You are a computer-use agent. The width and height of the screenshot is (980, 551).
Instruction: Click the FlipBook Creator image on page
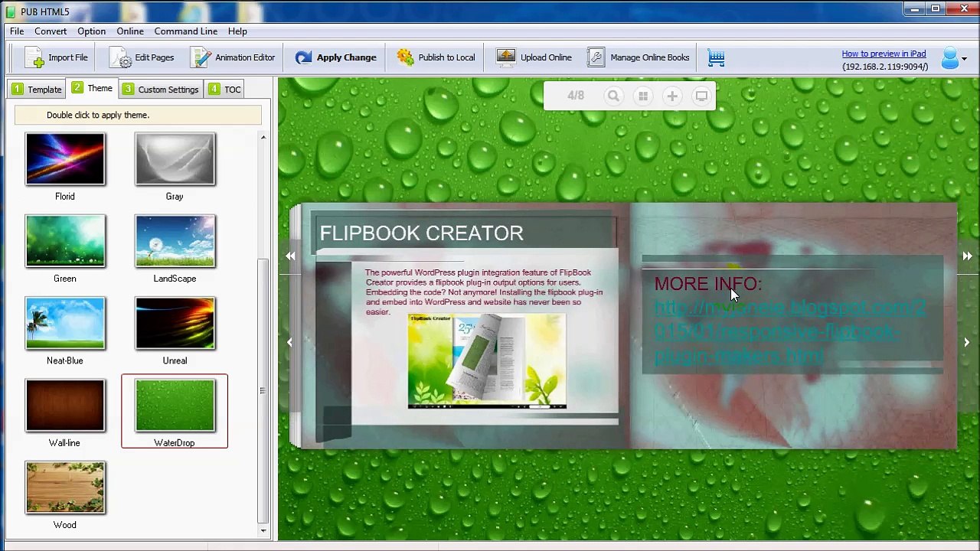[x=487, y=361]
